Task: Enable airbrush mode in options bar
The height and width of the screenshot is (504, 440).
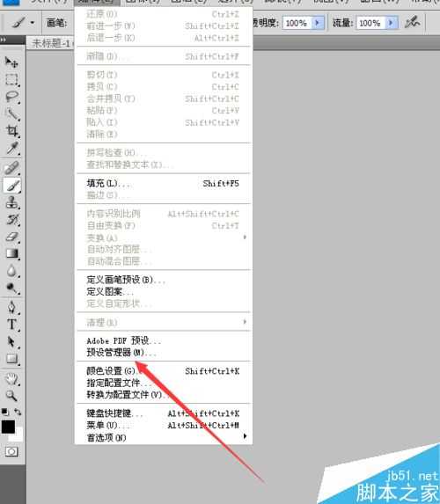Action: coord(413,23)
